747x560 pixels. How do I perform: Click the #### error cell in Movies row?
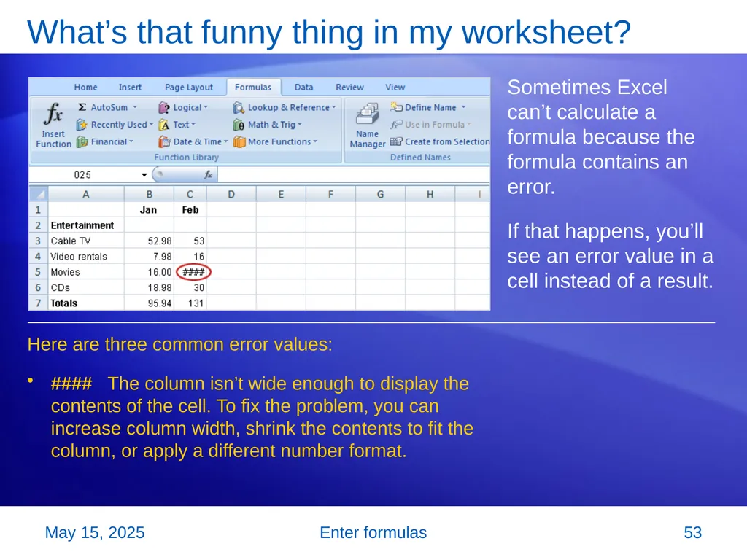190,272
